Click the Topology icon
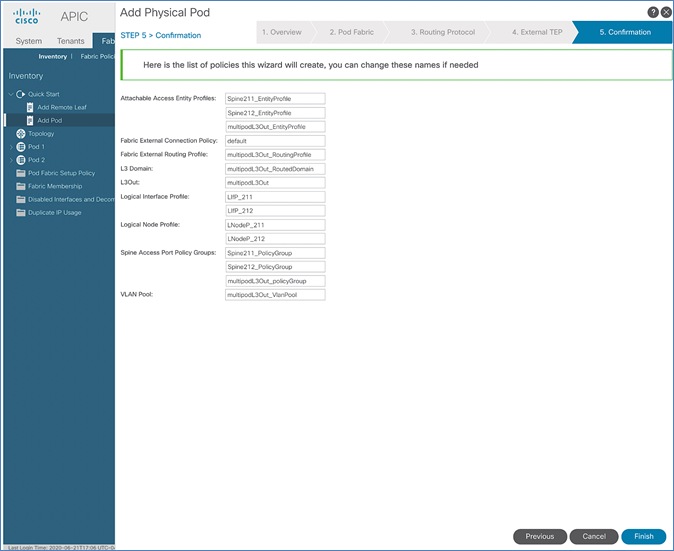 (21, 134)
